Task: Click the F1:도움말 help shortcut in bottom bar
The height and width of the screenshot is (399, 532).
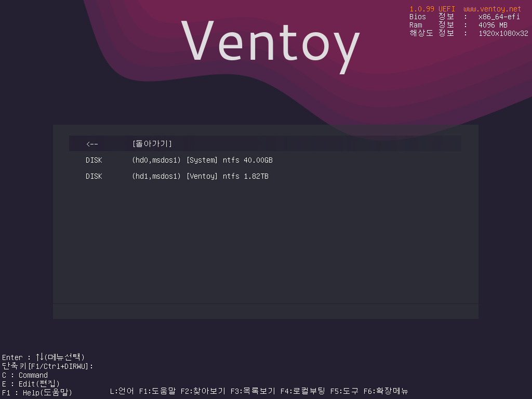Action: coord(157,391)
